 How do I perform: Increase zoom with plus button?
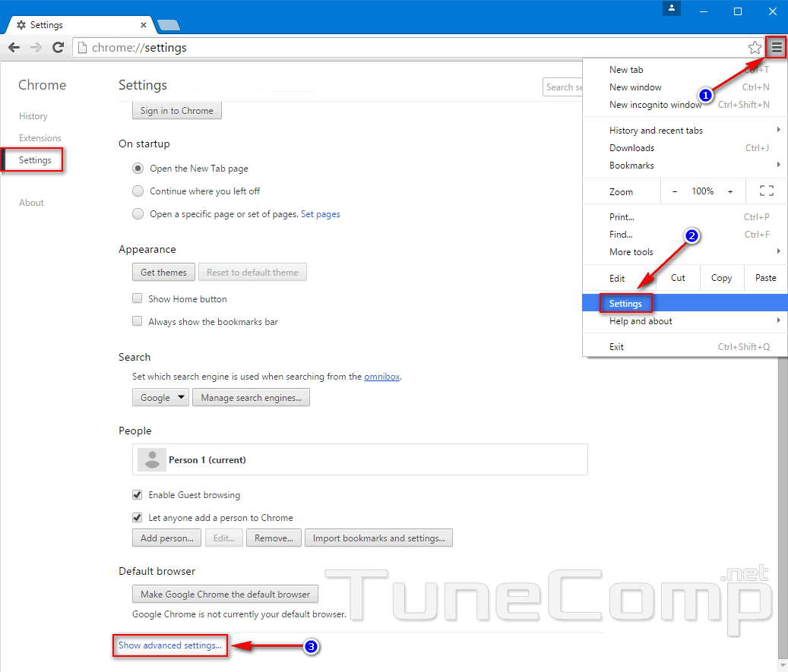coord(730,191)
